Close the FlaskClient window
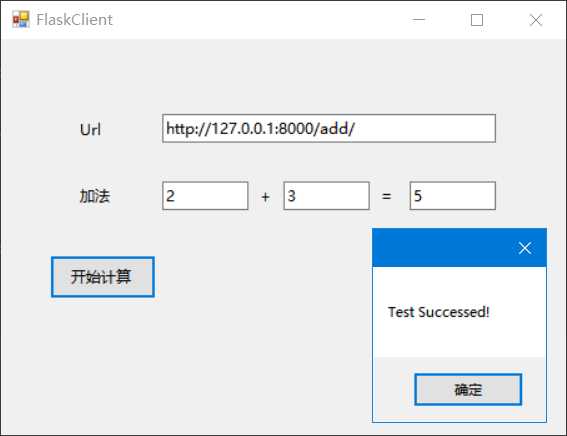Image resolution: width=567 pixels, height=436 pixels. (536, 20)
